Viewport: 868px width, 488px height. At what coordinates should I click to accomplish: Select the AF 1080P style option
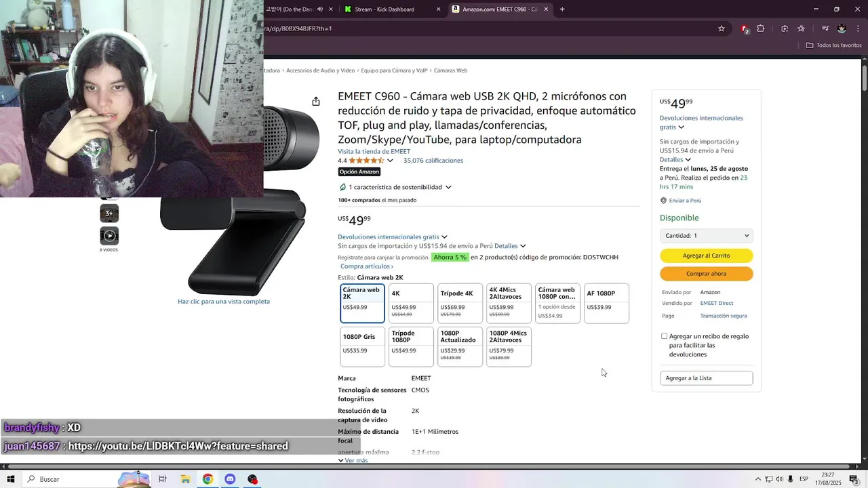tap(606, 303)
